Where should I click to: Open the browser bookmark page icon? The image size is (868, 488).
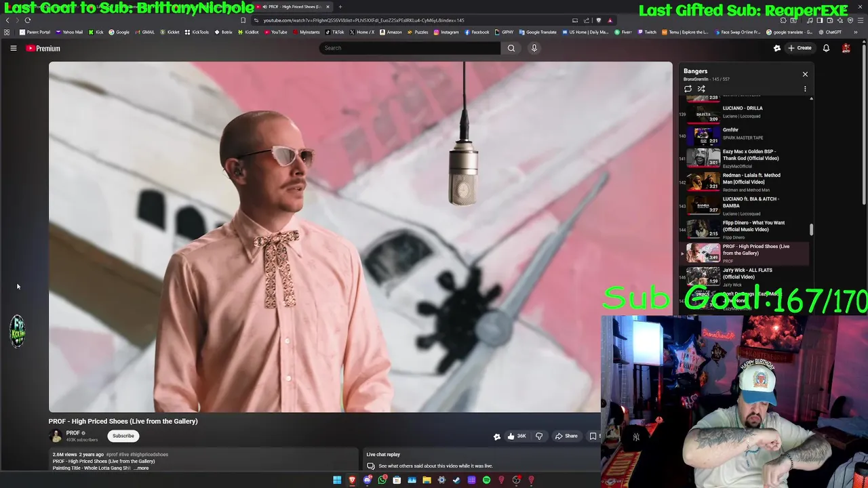(243, 20)
